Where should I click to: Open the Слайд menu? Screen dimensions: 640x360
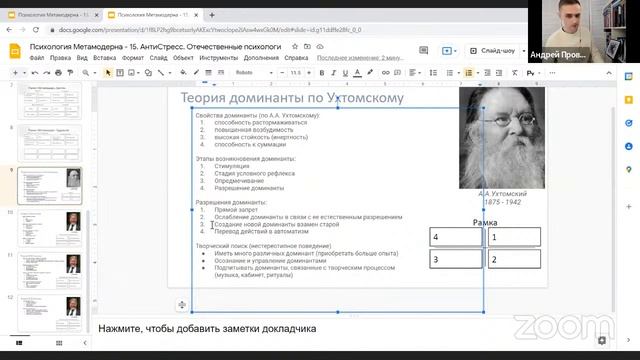[x=158, y=58]
